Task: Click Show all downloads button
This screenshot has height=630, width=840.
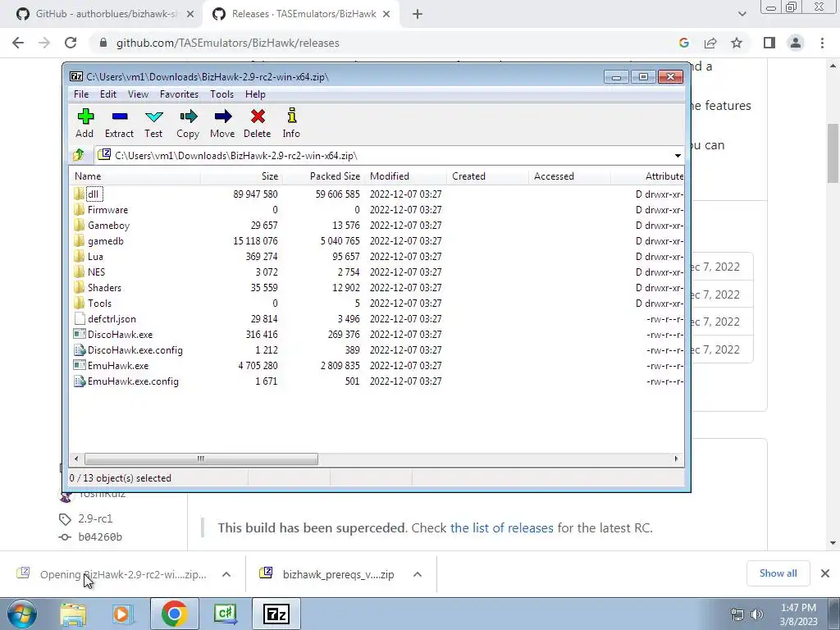Action: point(778,573)
